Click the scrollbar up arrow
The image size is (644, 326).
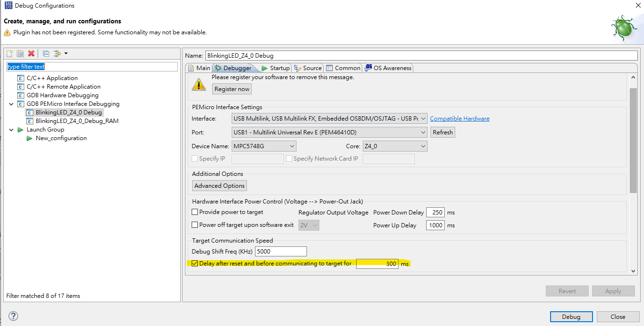(x=633, y=77)
